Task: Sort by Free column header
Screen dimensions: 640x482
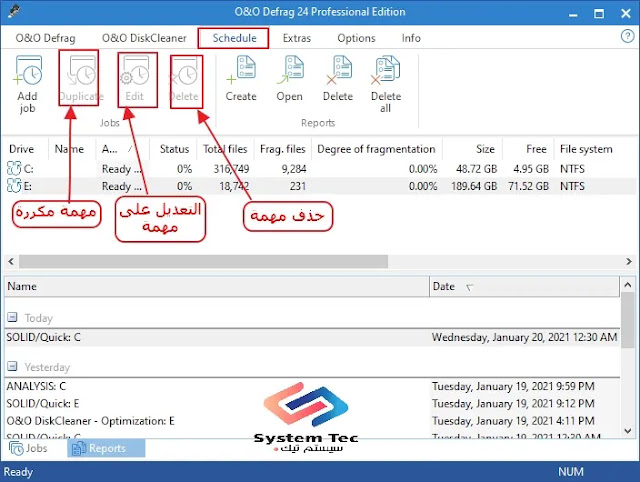Action: 528,149
